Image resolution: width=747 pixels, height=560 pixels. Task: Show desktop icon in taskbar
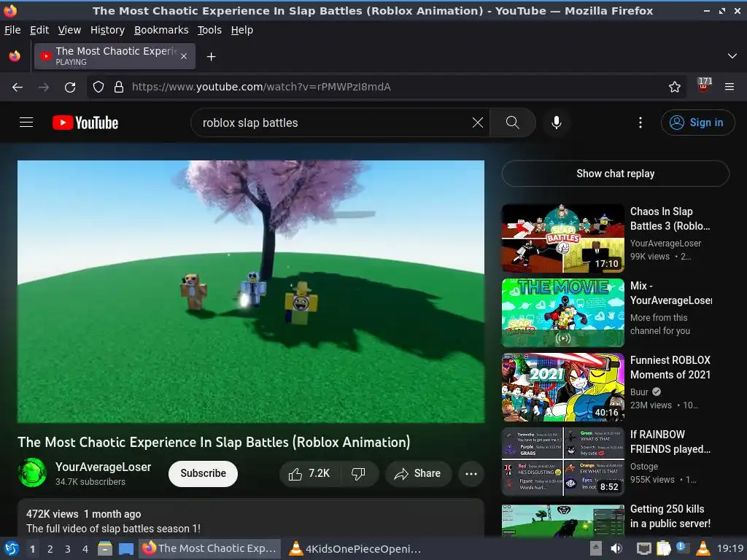(x=125, y=548)
